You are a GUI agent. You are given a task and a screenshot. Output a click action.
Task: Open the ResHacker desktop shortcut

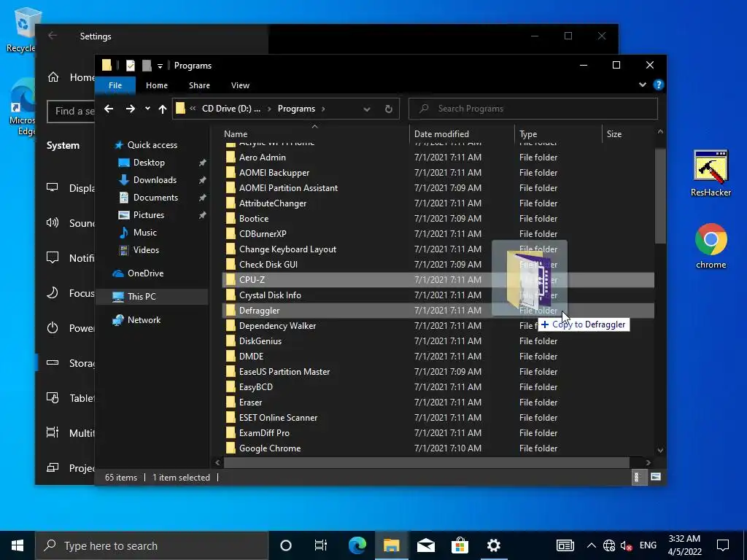pos(711,173)
